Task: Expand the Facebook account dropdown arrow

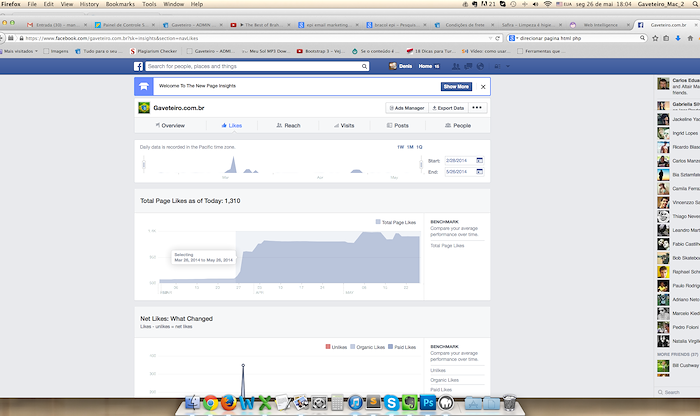Action: (x=508, y=66)
